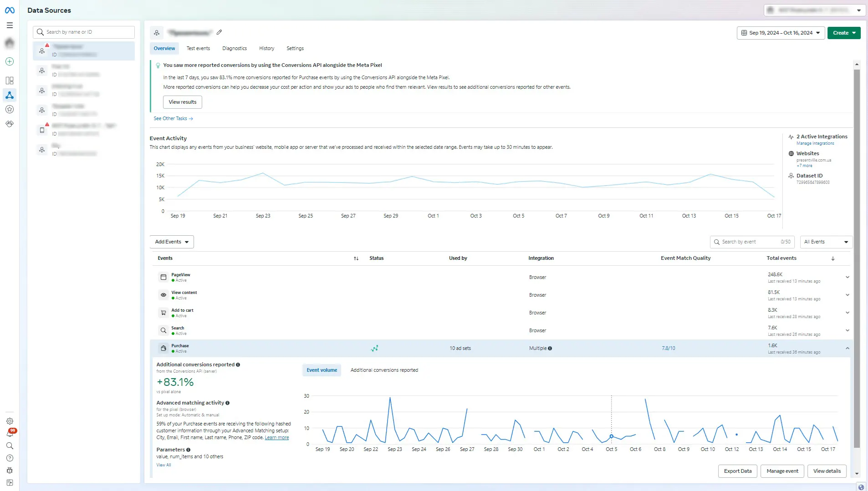Select the first data source with warning
The image size is (868, 491).
click(84, 51)
